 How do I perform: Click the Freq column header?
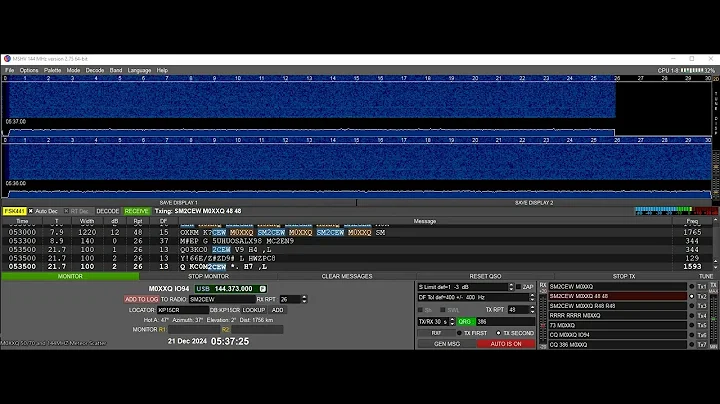(692, 221)
